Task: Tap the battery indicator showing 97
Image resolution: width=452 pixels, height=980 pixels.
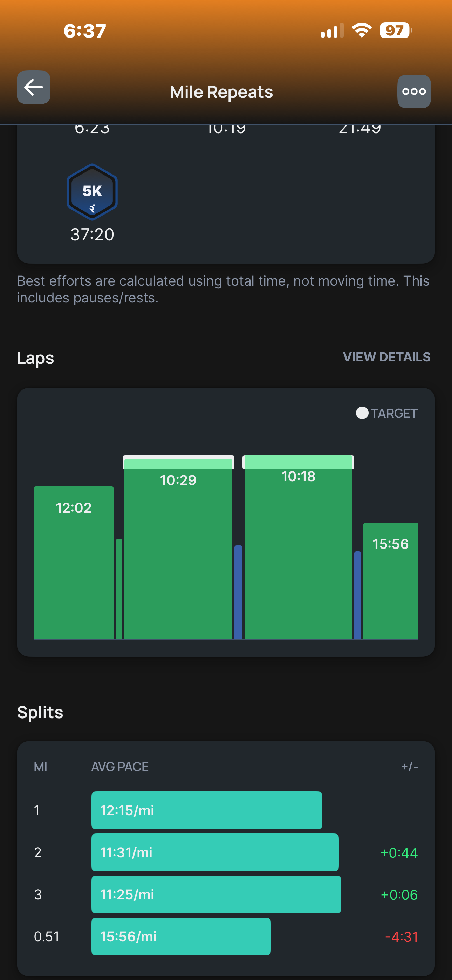Action: pos(395,30)
